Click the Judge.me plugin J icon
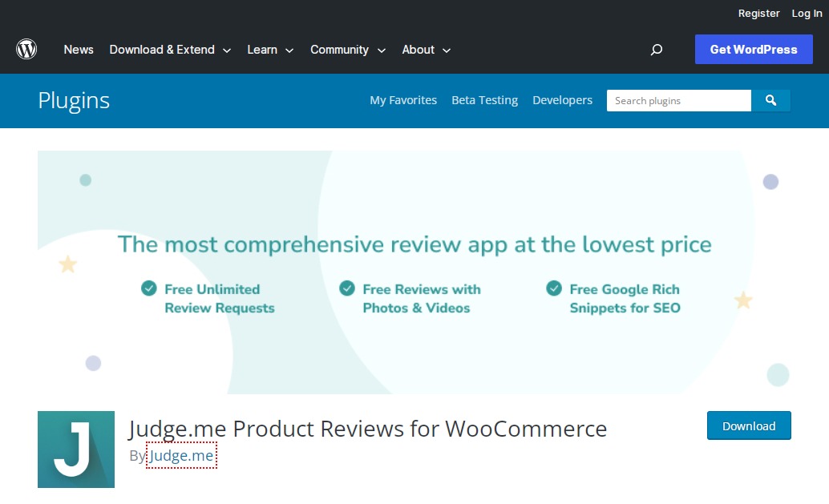The height and width of the screenshot is (504, 829). pos(76,449)
